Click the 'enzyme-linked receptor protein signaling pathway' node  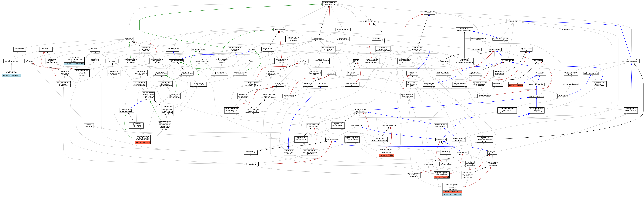[140, 84]
